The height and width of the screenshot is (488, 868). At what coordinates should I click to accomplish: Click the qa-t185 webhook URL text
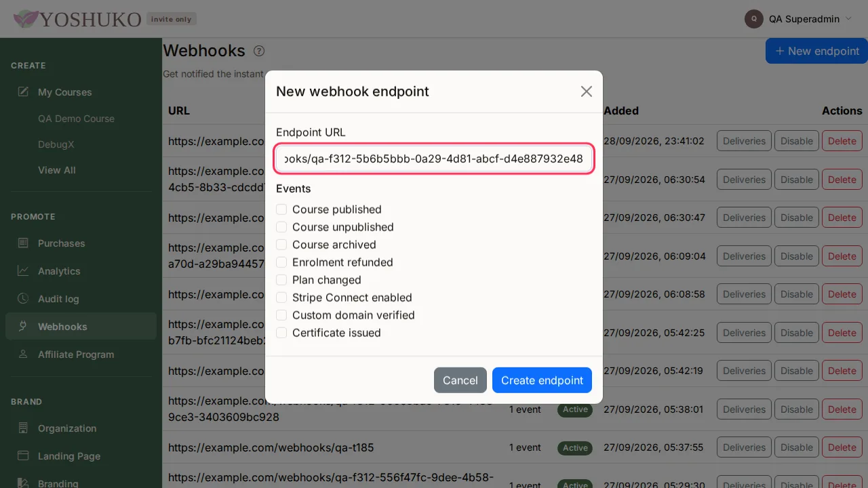point(271,447)
